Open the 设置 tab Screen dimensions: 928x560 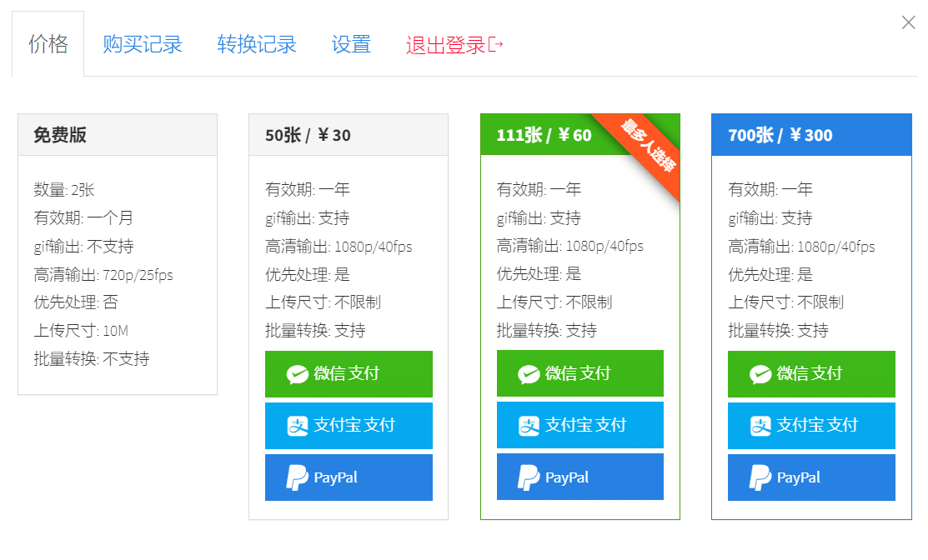pyautogui.click(x=351, y=45)
